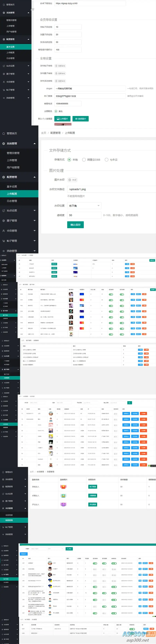Open the 点赞达人 badge image
The width and height of the screenshot is (156, 644).
point(63,496)
